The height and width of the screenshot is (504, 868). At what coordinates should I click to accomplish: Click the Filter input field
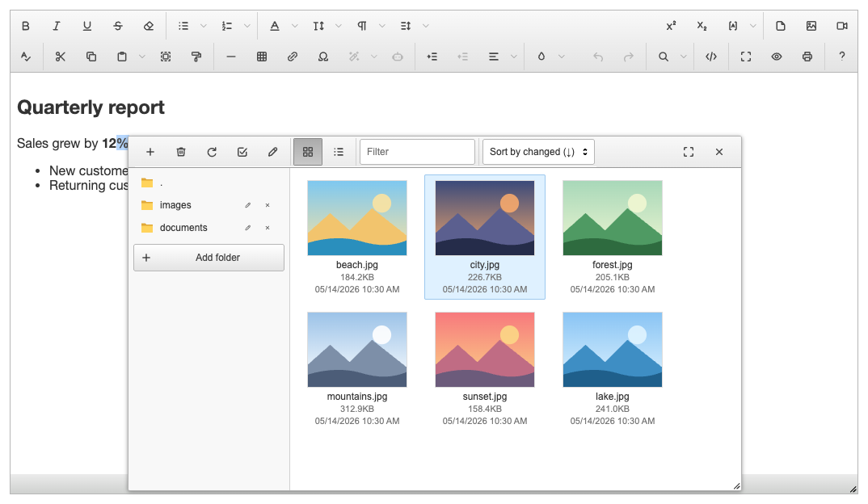[417, 152]
